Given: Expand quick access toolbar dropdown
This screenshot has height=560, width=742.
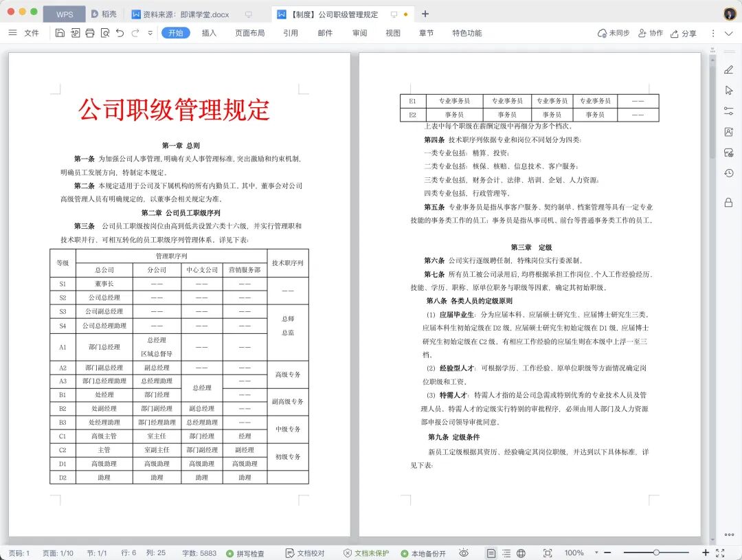Looking at the screenshot, I should point(150,33).
